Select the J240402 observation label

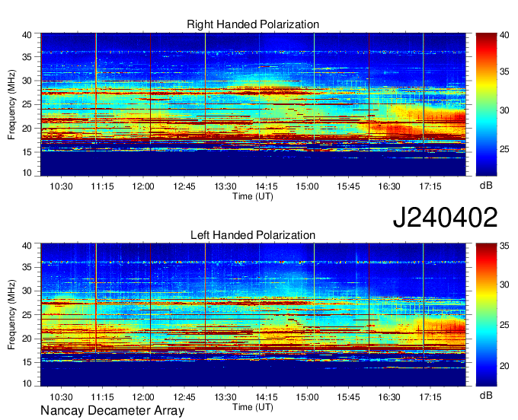point(445,217)
